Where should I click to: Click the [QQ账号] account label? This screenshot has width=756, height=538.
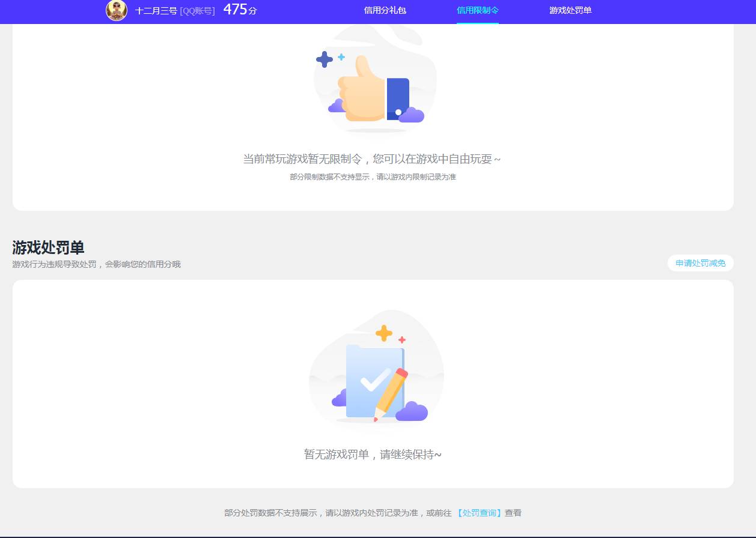point(197,10)
